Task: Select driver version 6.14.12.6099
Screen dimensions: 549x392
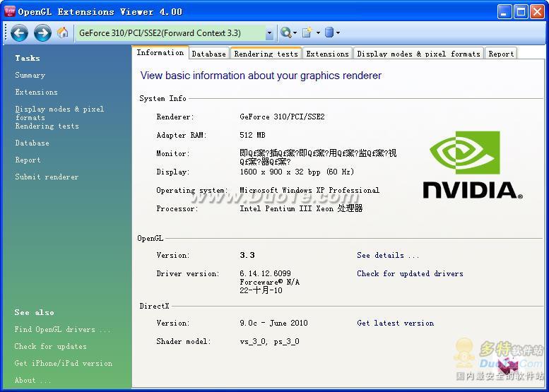Action: point(265,273)
